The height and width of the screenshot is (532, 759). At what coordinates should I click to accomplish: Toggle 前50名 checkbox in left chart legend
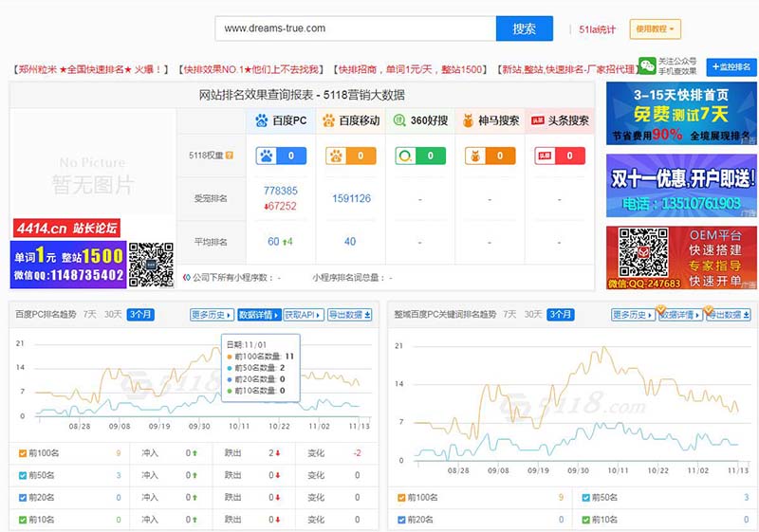coord(22,475)
